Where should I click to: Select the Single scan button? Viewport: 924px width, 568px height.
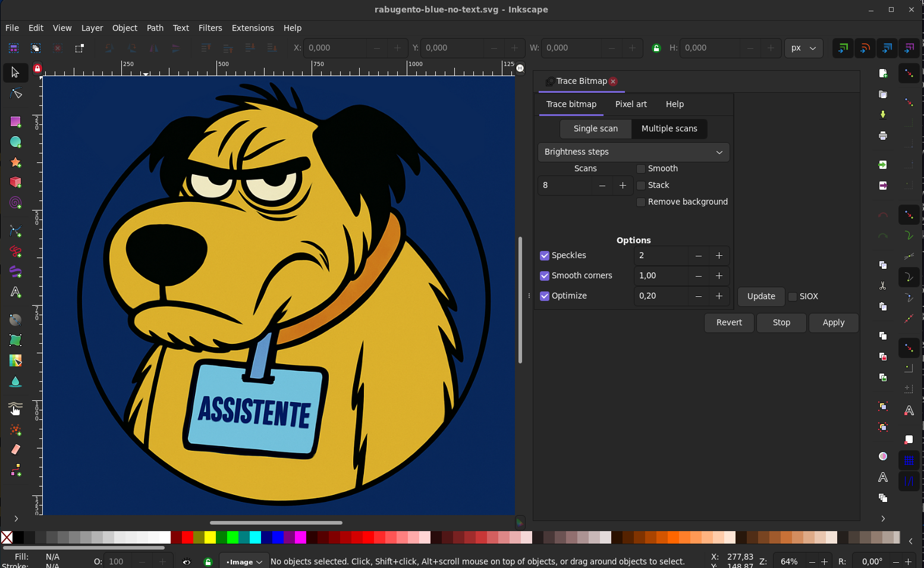596,128
